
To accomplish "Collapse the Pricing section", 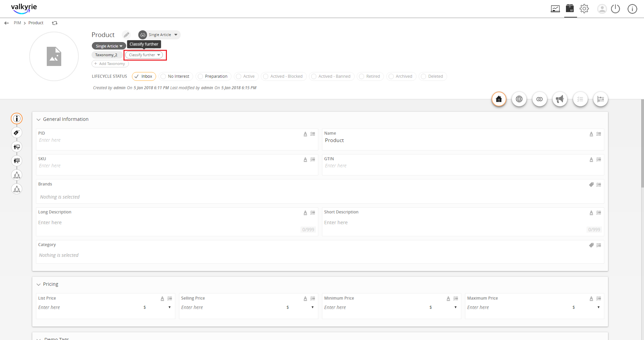I will click(x=39, y=284).
